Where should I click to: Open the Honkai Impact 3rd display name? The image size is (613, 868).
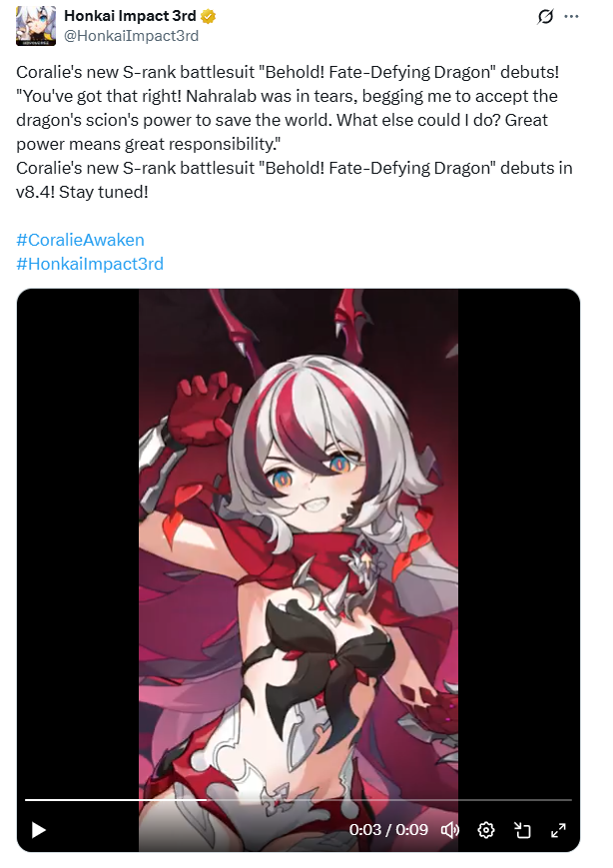tap(130, 16)
